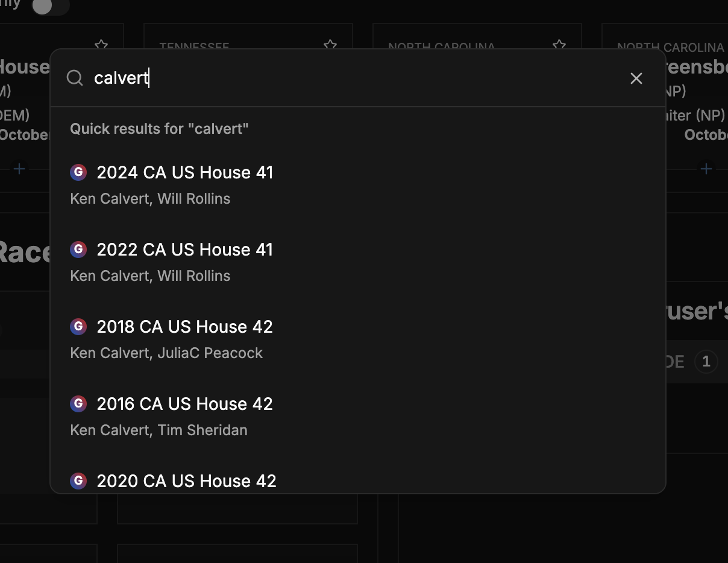Screen dimensions: 728x563
Task: Click the plus icon below the Tennessee card
Action: coord(236,169)
